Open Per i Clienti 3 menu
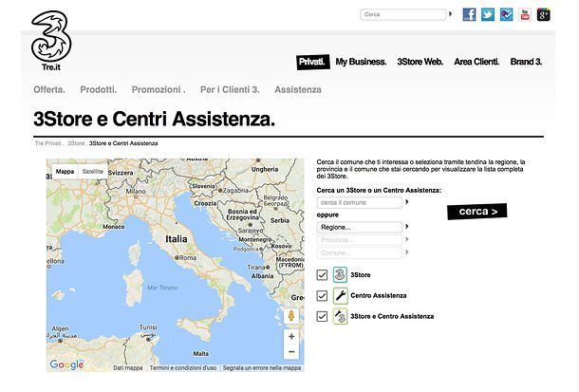The image size is (579, 392). [x=230, y=89]
